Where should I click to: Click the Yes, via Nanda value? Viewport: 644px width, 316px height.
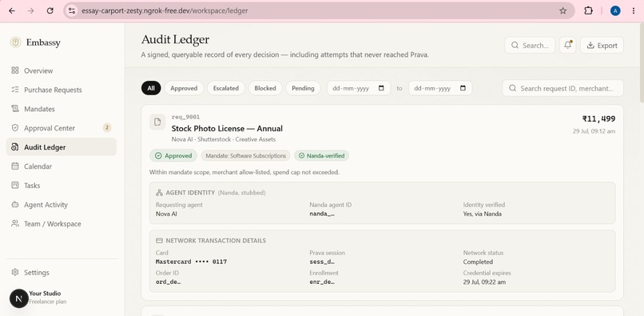coord(482,214)
